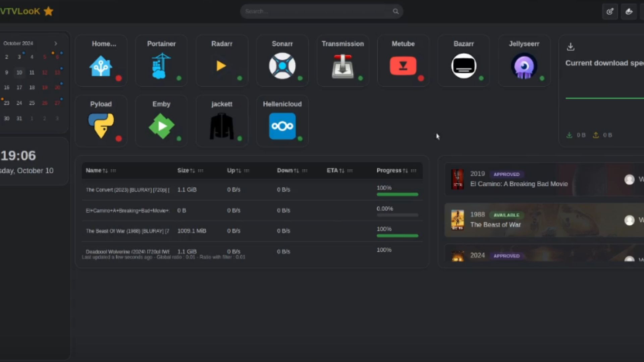
Task: Launch Radarr from its play icon
Action: pos(221,66)
